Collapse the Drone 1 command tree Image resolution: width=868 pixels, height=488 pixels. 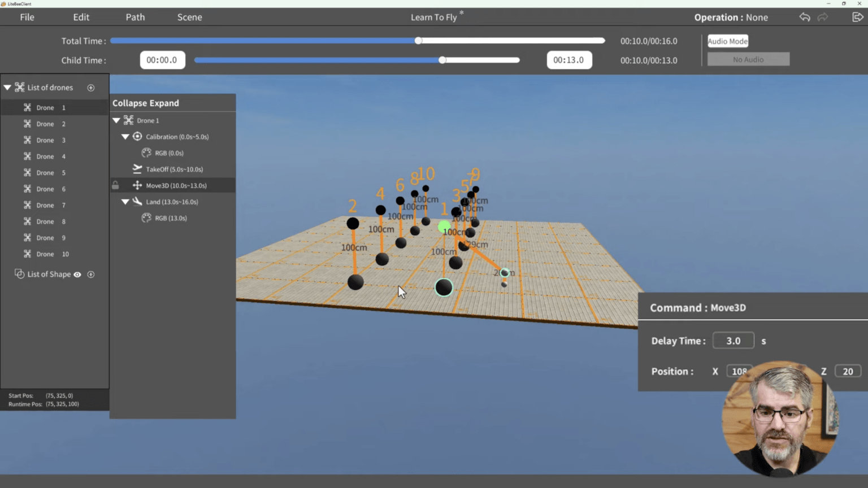point(116,120)
